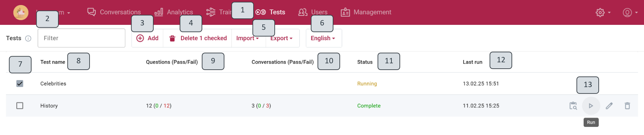
Task: Click the Tests tab icon
Action: pyautogui.click(x=261, y=12)
